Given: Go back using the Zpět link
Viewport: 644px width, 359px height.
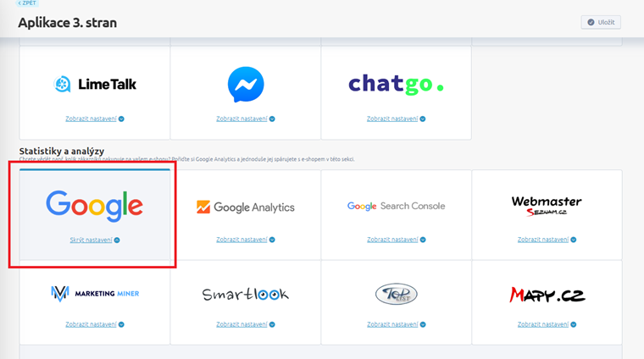Looking at the screenshot, I should coord(27,4).
